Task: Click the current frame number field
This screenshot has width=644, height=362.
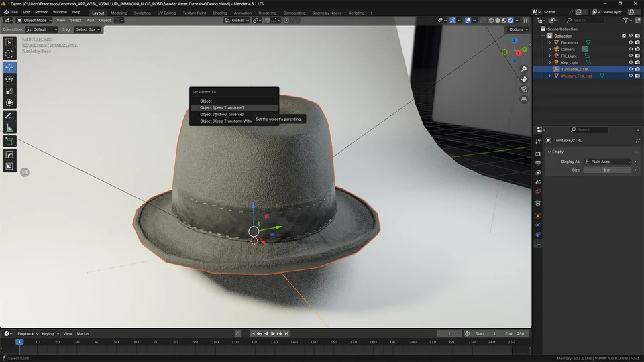Action: [x=449, y=334]
